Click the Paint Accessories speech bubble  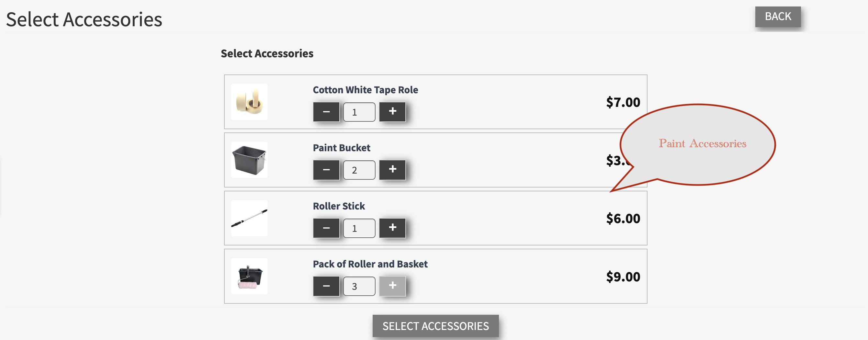click(x=702, y=144)
